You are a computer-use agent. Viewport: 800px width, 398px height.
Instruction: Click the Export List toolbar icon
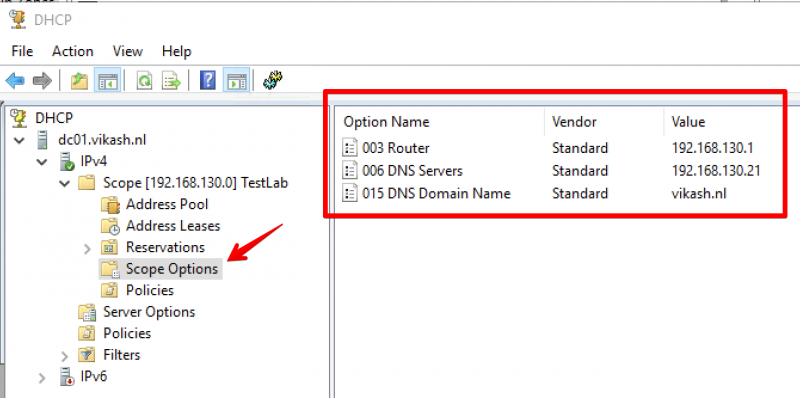point(171,81)
